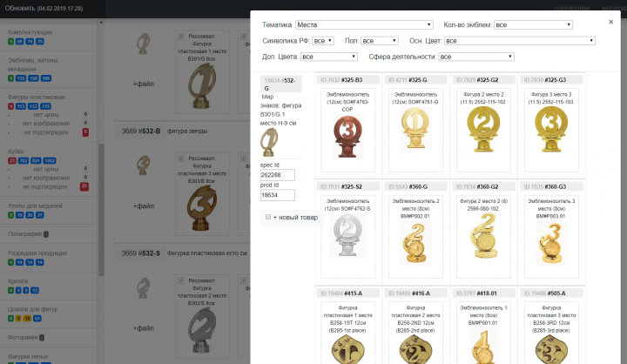Click small trophy image under 532-G details
Screen dimensions: 627x364
[269, 143]
